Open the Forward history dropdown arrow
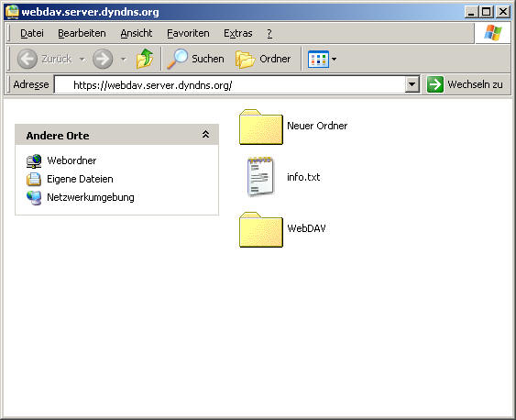This screenshot has height=420, width=516. pos(124,60)
